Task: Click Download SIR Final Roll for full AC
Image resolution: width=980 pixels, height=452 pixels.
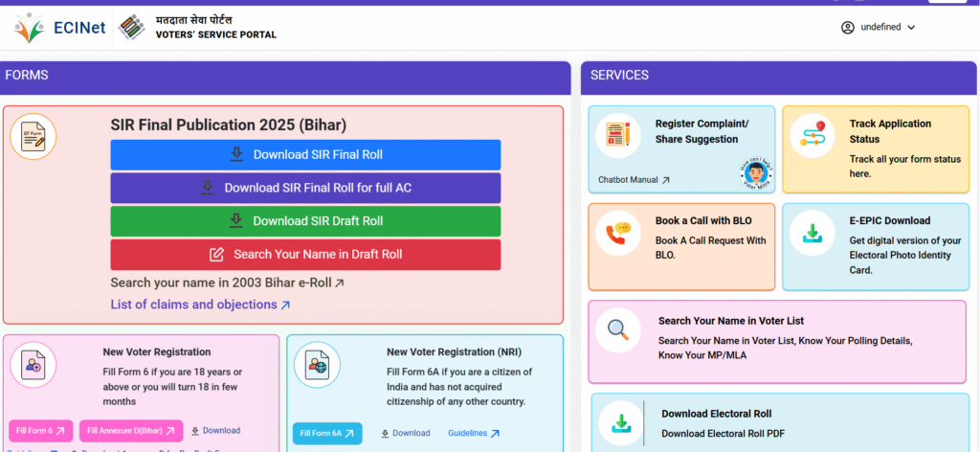Action: point(305,189)
